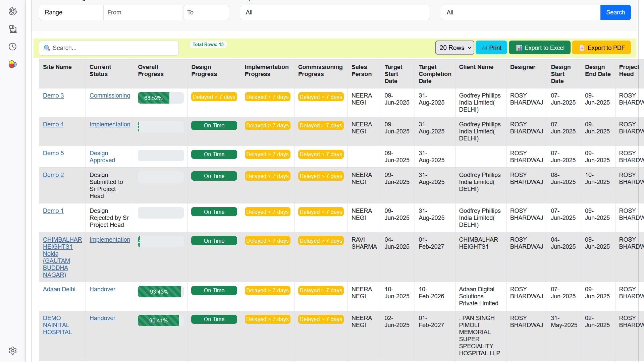This screenshot has height=362, width=644.
Task: Open the first All filter dropdown
Action: [334, 12]
